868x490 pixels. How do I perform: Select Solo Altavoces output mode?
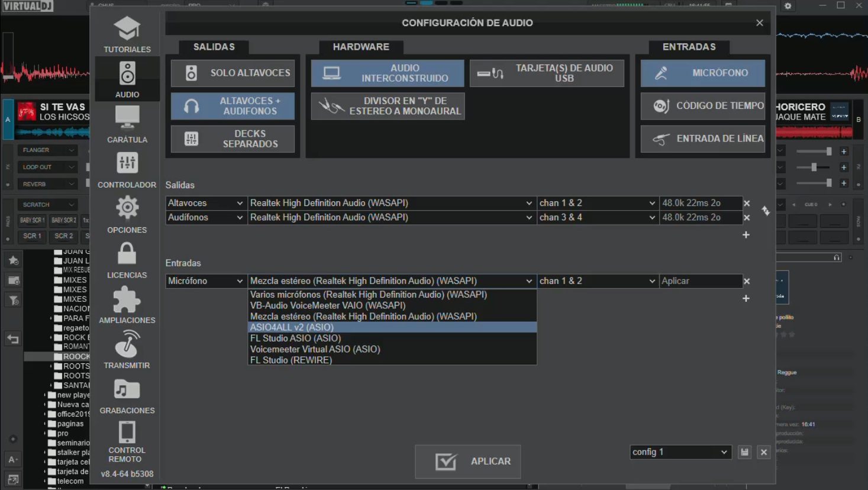coord(233,73)
